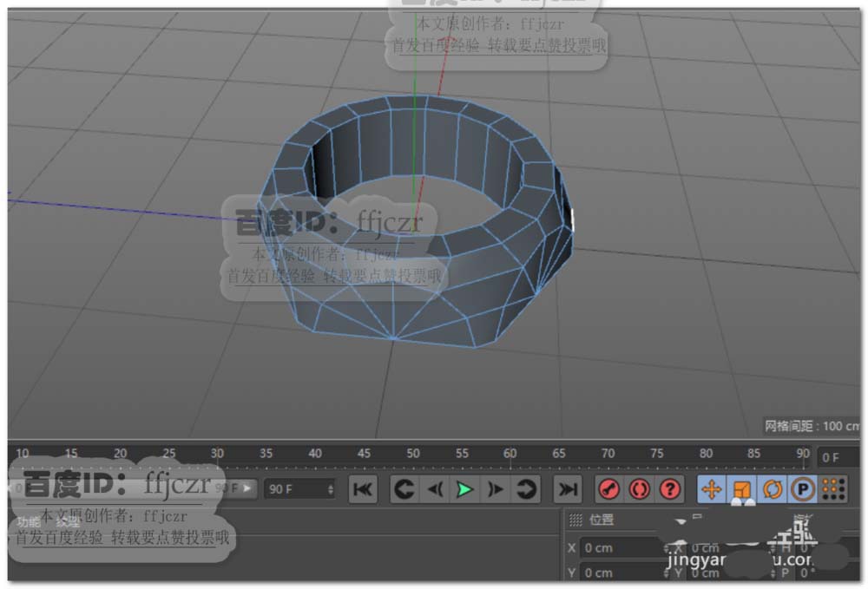Toggle parameter keyframe recording (P icon)
The image size is (868, 589).
[x=802, y=489]
